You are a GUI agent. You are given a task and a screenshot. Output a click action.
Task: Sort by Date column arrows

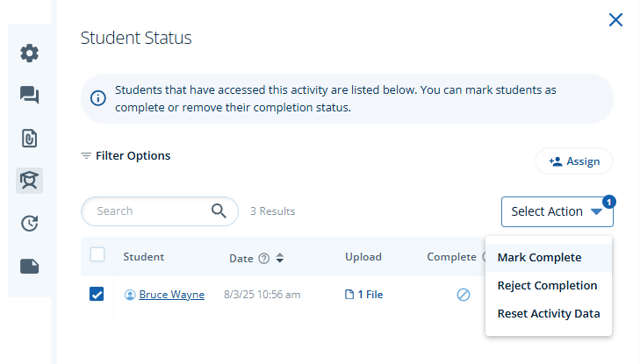(279, 258)
